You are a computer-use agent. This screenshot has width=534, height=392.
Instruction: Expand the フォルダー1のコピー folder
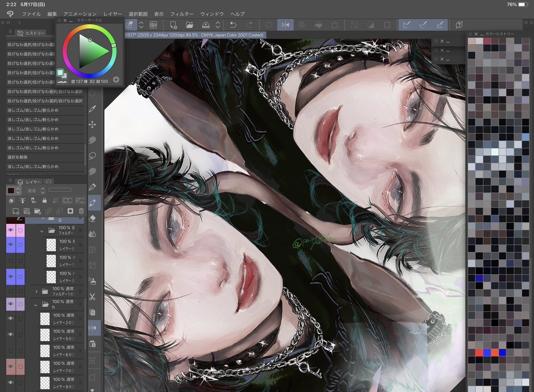[36, 291]
